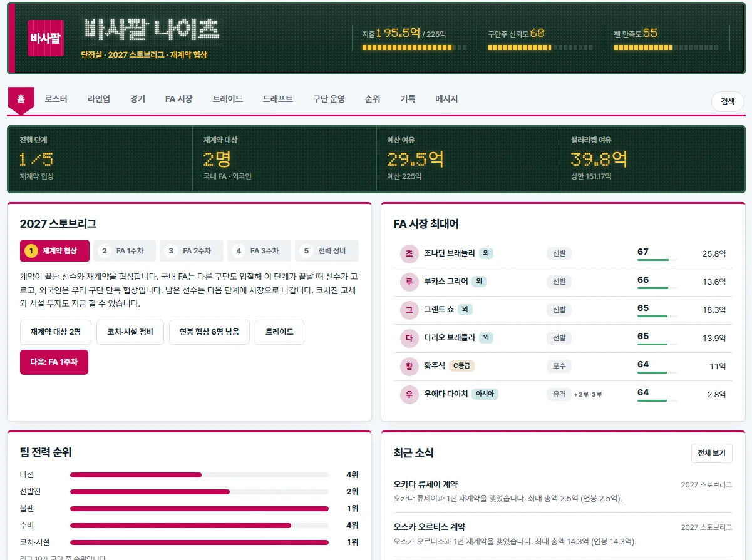Click player name 황주석
This screenshot has width=752, height=560.
click(434, 366)
